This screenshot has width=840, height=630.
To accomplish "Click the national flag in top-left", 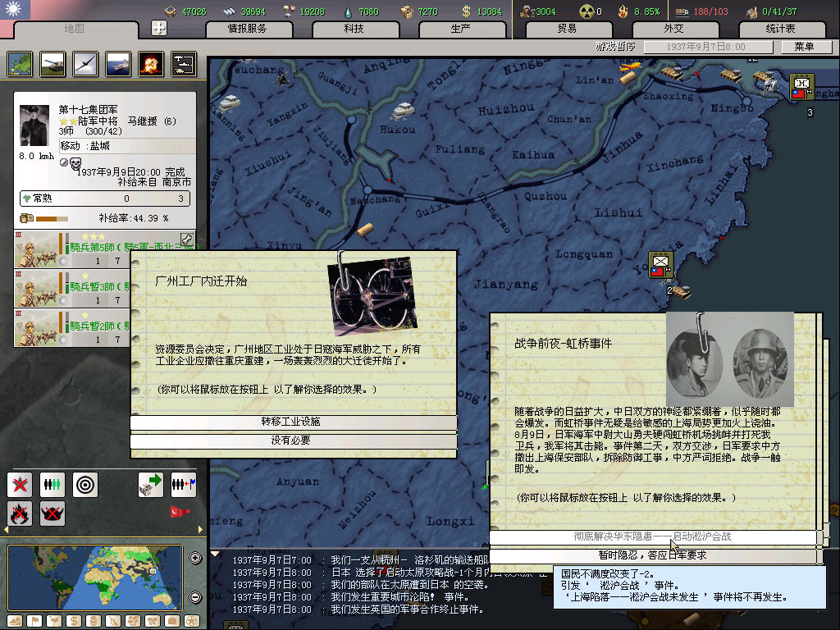I will (15, 10).
